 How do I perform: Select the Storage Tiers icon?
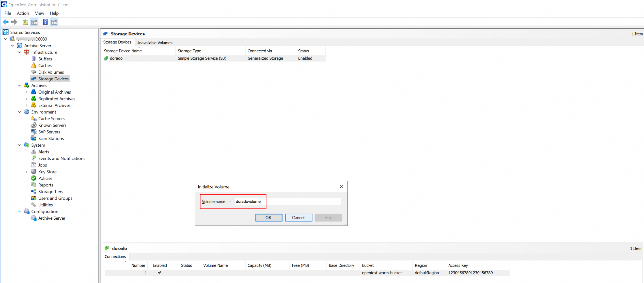click(33, 192)
